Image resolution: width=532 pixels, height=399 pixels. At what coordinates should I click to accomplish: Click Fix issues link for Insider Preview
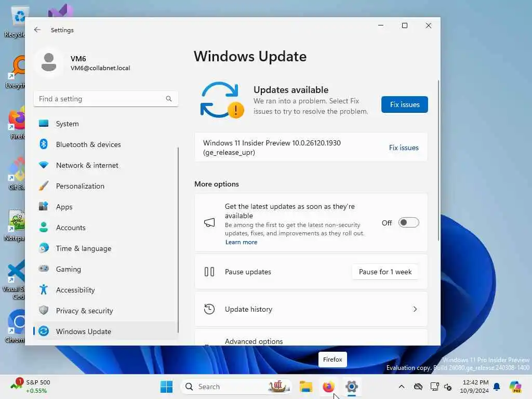tap(404, 148)
